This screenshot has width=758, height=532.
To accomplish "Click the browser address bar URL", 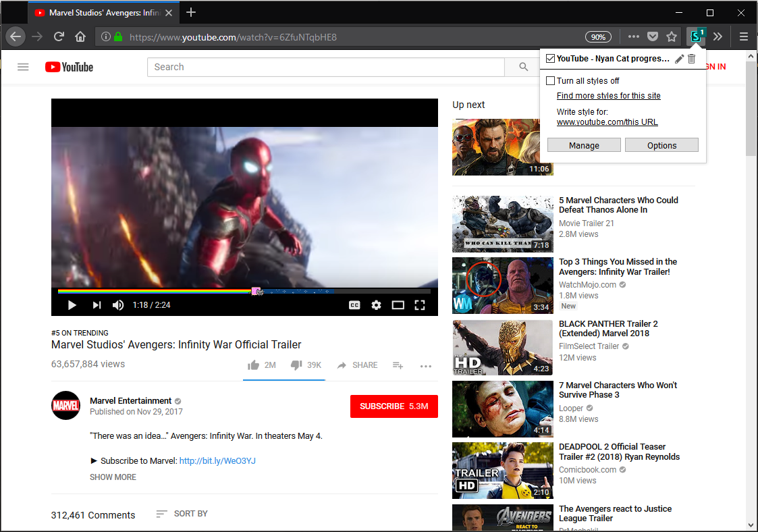I will click(x=233, y=37).
